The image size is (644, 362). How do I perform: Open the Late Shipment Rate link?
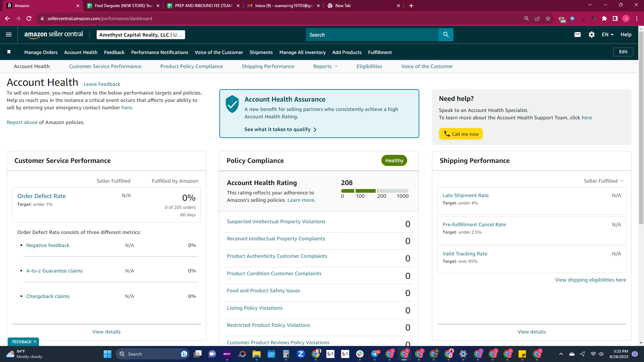pos(466,195)
